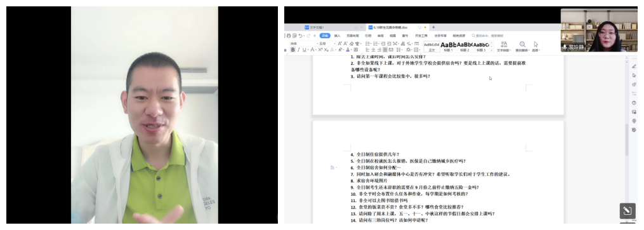The width and height of the screenshot is (644, 230).
Task: Switch to the 文字文稿1 document tab
Action: coord(317,27)
